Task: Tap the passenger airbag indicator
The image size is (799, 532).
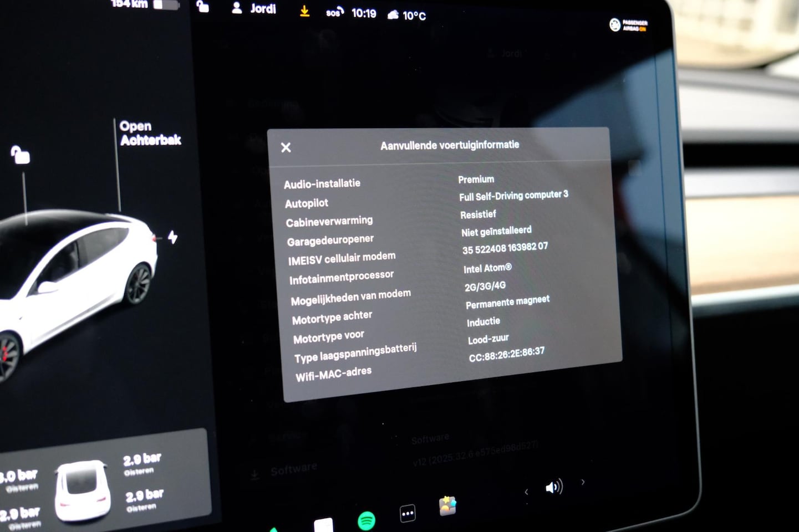Action: click(628, 25)
